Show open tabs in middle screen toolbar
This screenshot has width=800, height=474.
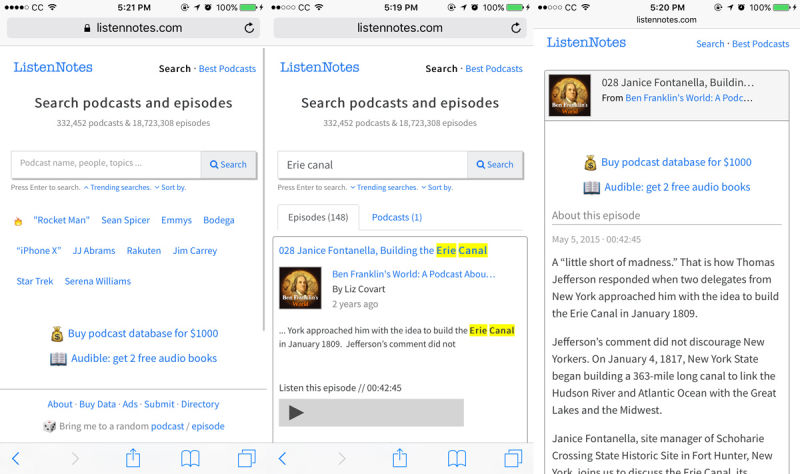tap(514, 458)
